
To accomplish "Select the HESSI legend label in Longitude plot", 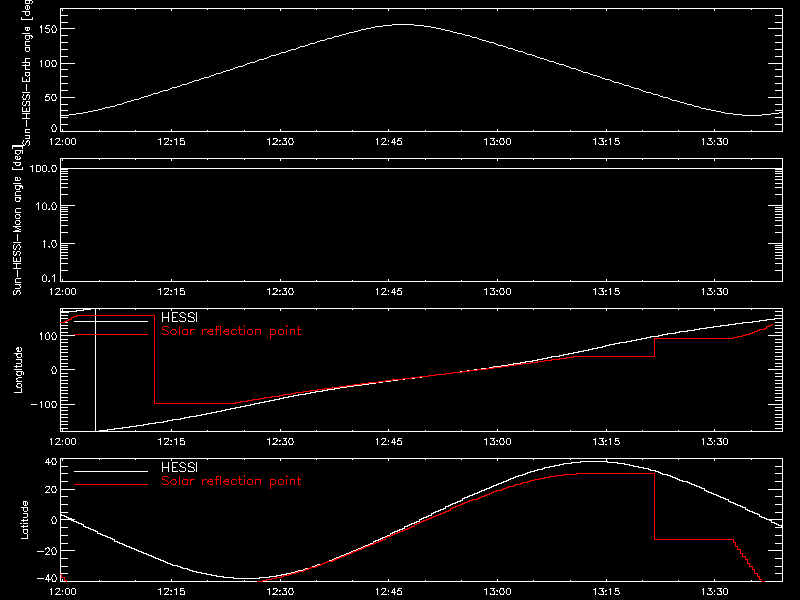I will pyautogui.click(x=179, y=317).
